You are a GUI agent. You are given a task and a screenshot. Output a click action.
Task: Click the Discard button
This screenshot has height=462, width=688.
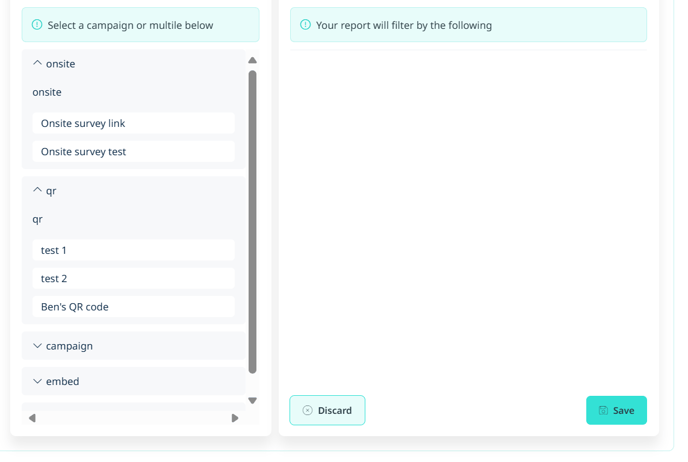point(327,410)
